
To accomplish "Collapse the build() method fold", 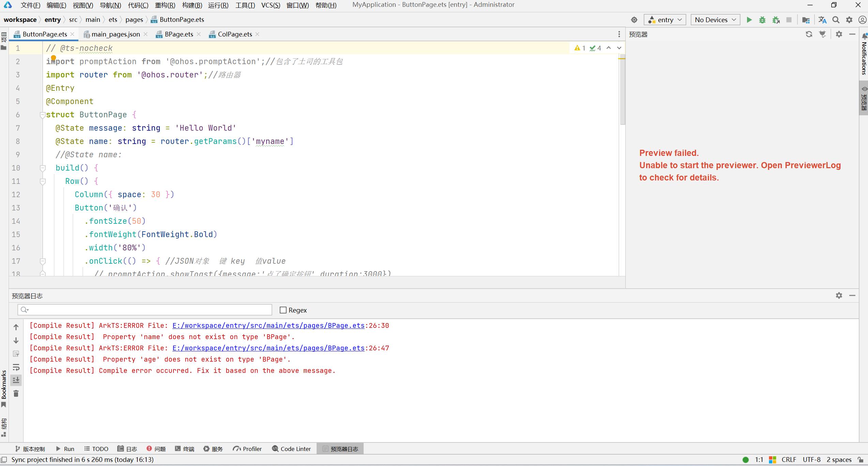I will pos(43,168).
